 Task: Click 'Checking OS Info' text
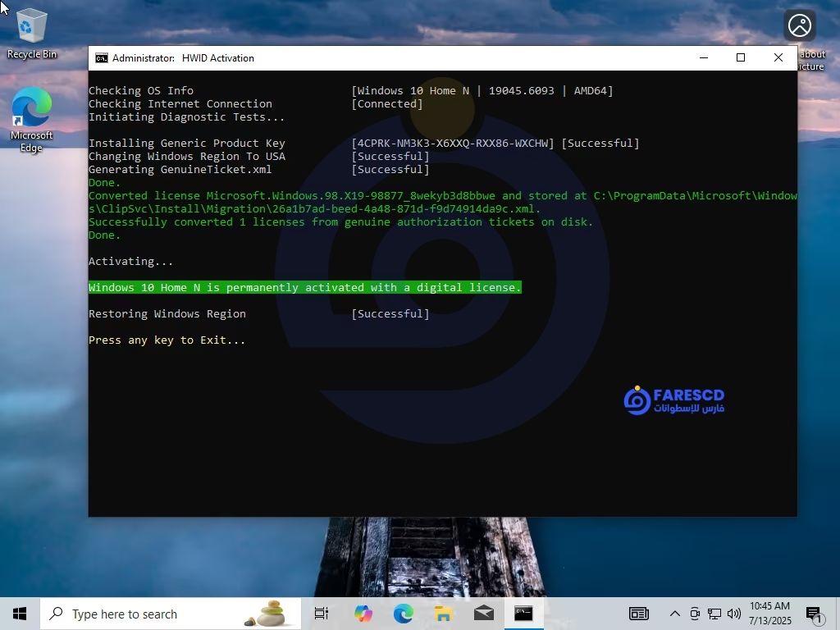pyautogui.click(x=141, y=90)
